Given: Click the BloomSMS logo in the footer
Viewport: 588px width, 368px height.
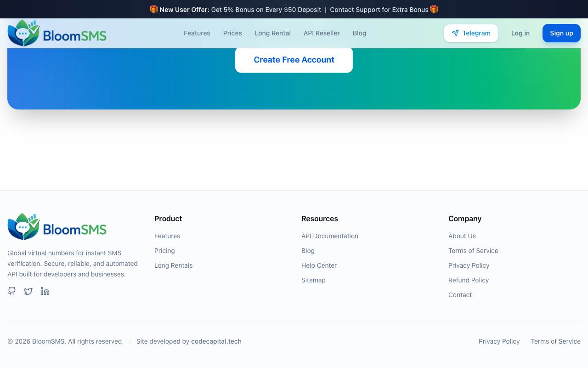Looking at the screenshot, I should [x=57, y=227].
